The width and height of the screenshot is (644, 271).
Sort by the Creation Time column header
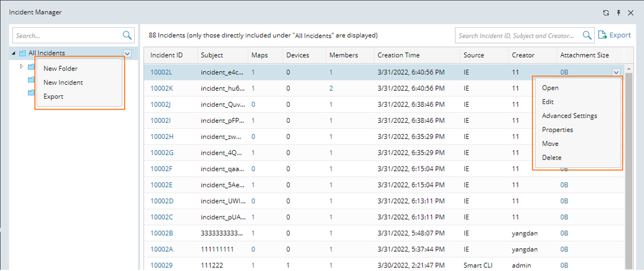[x=398, y=55]
